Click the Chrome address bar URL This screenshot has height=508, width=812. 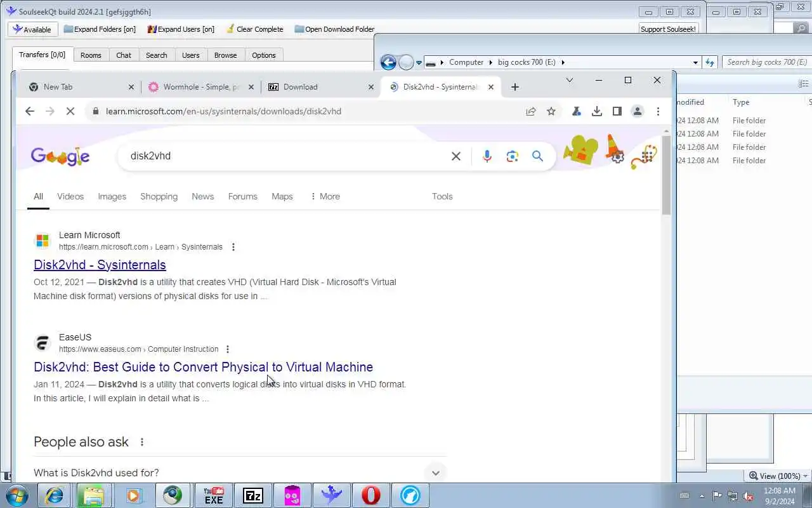coord(224,111)
